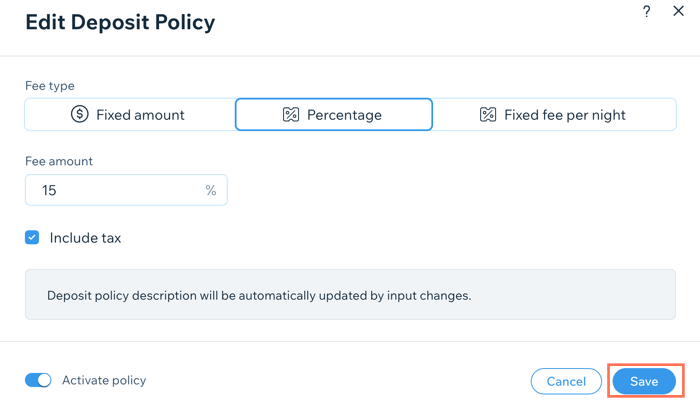
Task: Click the deposit policy description info box
Action: 350,295
